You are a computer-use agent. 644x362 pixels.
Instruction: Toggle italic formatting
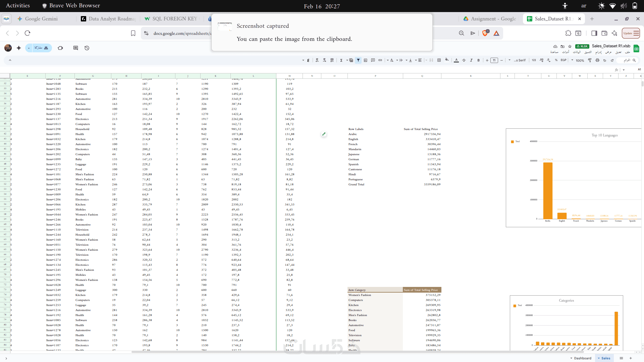point(471,60)
